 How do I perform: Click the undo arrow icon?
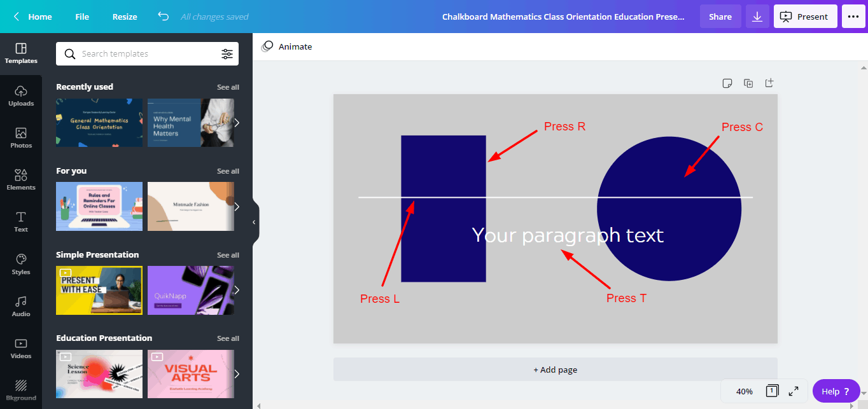click(x=164, y=17)
